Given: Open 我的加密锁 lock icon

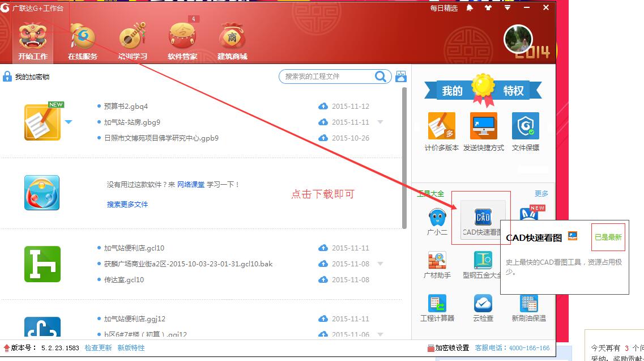Looking at the screenshot, I should pos(7,77).
